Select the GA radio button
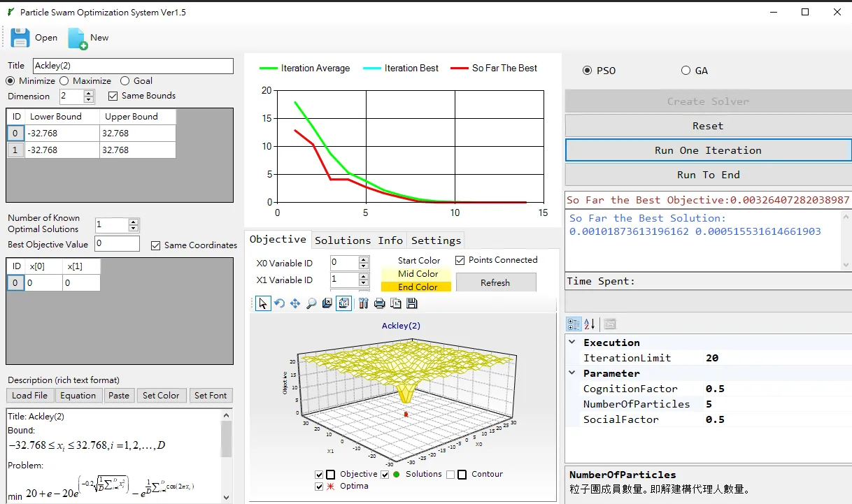This screenshot has width=852, height=504. click(686, 71)
